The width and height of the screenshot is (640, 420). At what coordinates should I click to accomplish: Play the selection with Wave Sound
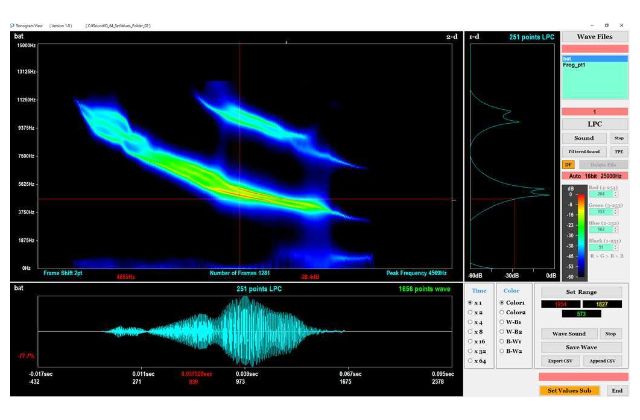(x=568, y=333)
